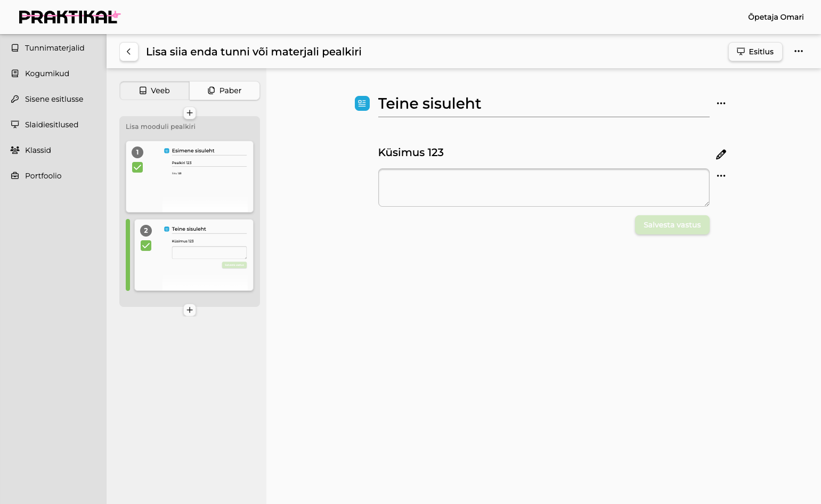821x504 pixels.
Task: Switch to the Paber tab
Action: click(225, 91)
